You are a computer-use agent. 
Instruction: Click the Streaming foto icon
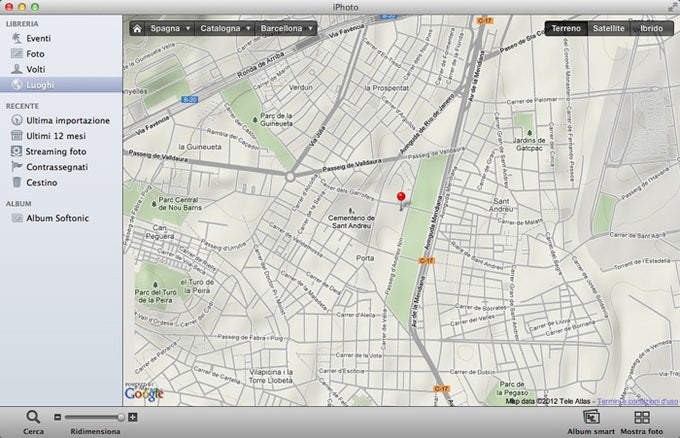tap(16, 151)
